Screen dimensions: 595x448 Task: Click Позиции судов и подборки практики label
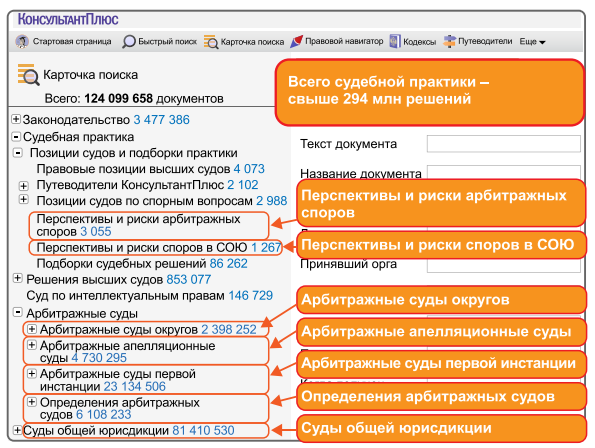tap(134, 153)
